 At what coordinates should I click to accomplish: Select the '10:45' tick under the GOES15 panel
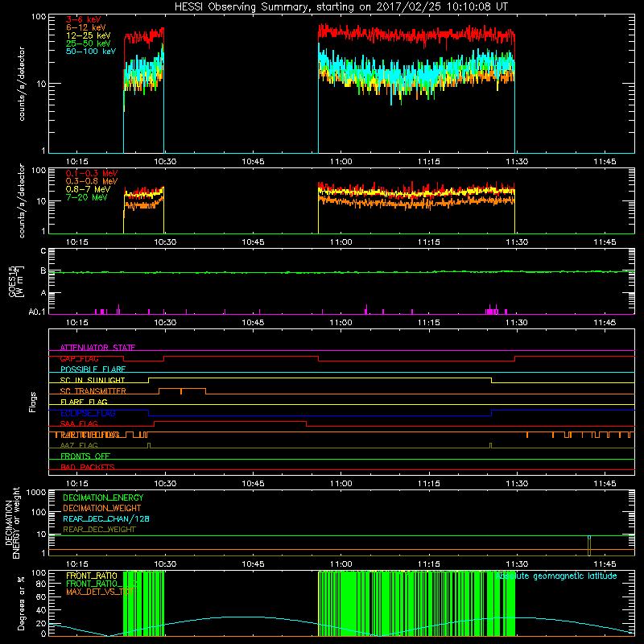[x=253, y=323]
